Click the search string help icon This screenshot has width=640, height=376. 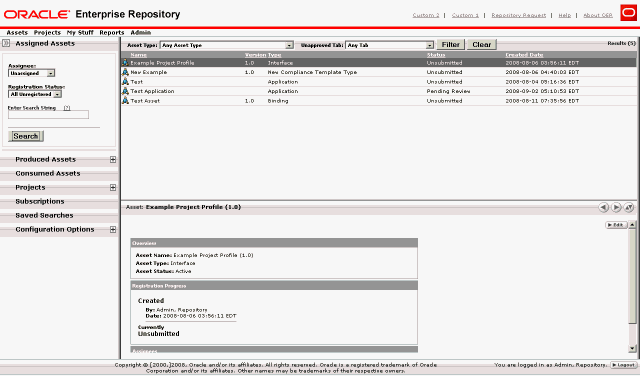[67, 108]
